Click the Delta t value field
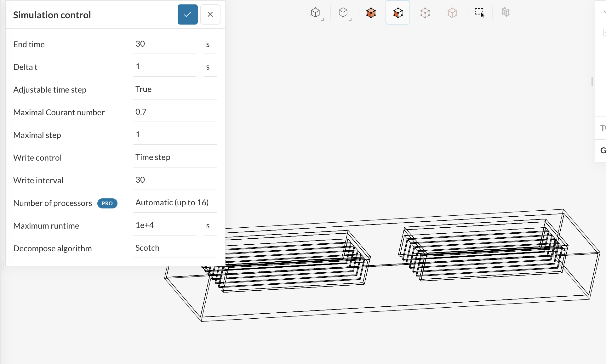The width and height of the screenshot is (606, 364). 164,67
